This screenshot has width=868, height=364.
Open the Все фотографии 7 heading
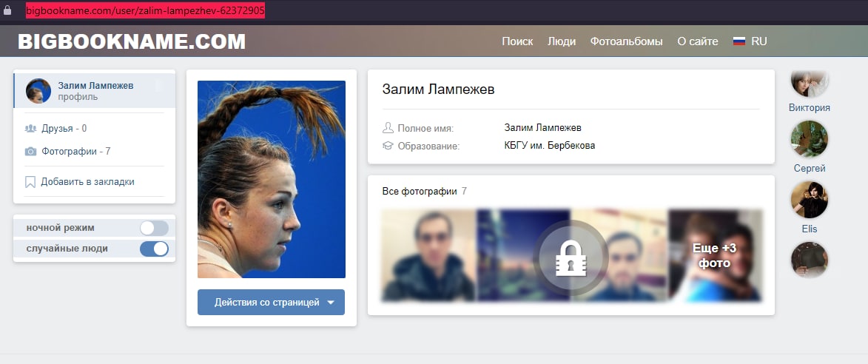(424, 192)
